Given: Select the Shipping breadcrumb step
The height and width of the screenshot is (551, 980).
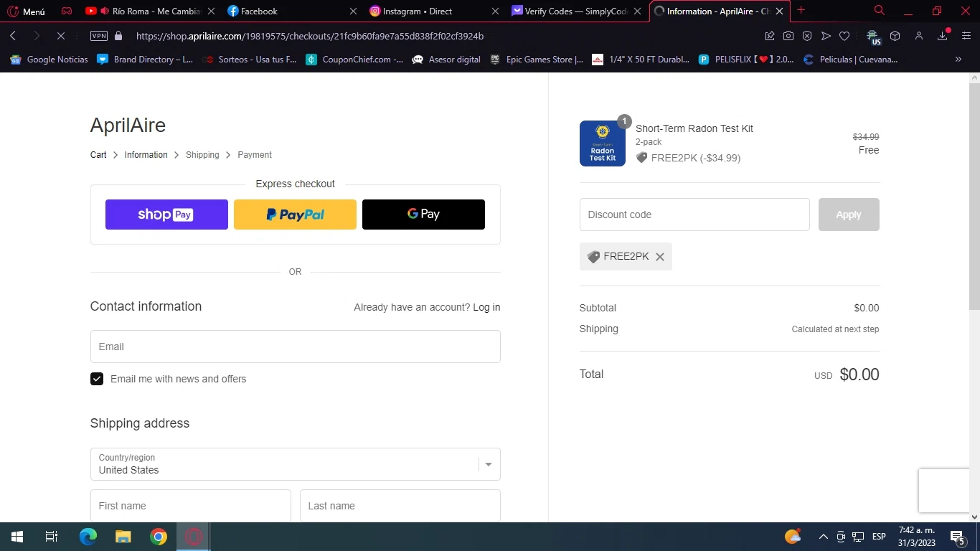Looking at the screenshot, I should [x=202, y=155].
